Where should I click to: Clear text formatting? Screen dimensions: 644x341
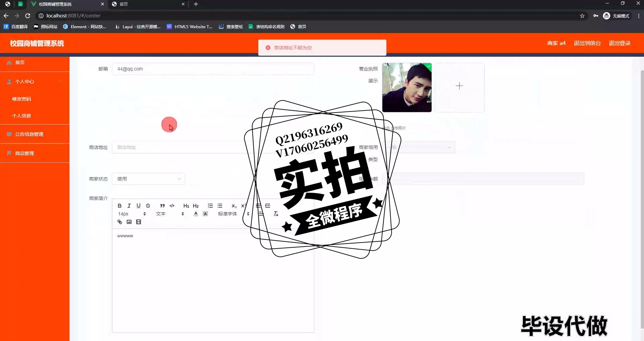[x=276, y=214]
